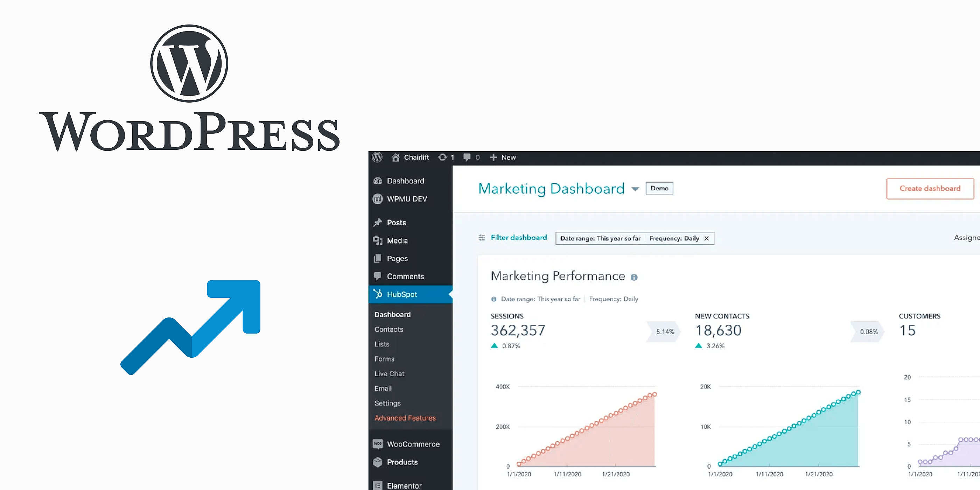Open Advanced Features link
The height and width of the screenshot is (490, 980).
click(x=405, y=418)
